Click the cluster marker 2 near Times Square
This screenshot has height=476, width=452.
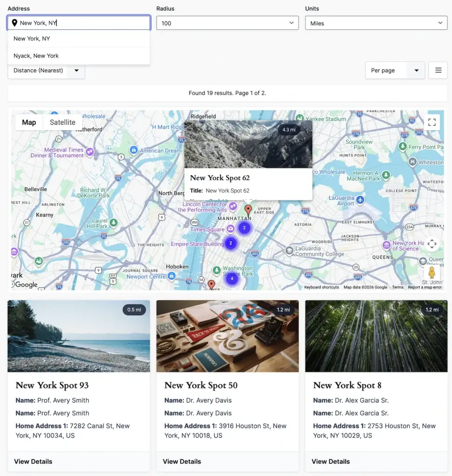(x=244, y=228)
